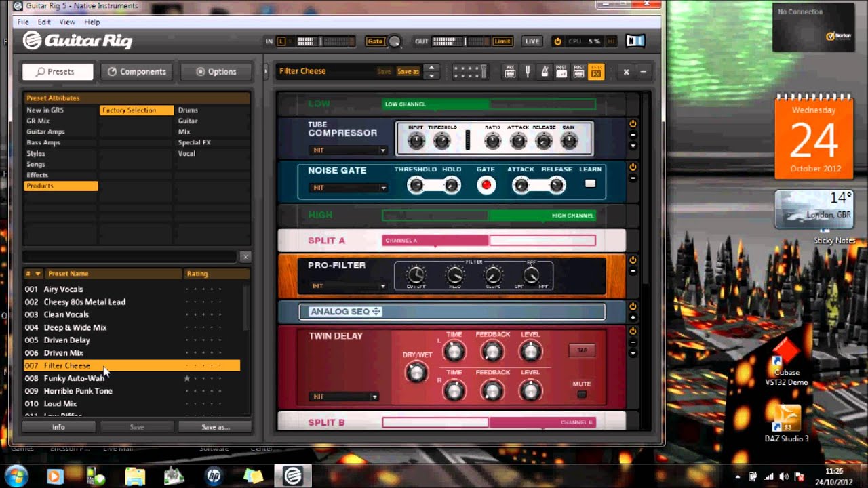Screen dimensions: 868x488
Task: Expand Analog Seq with diamond button
Action: [633, 317]
